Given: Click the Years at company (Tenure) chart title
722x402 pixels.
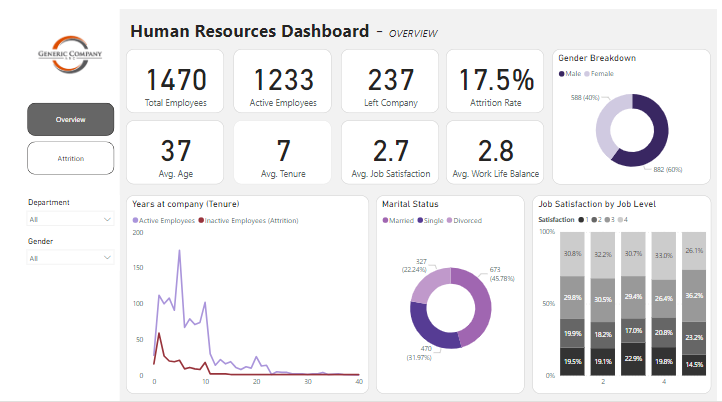Looking at the screenshot, I should (x=186, y=204).
